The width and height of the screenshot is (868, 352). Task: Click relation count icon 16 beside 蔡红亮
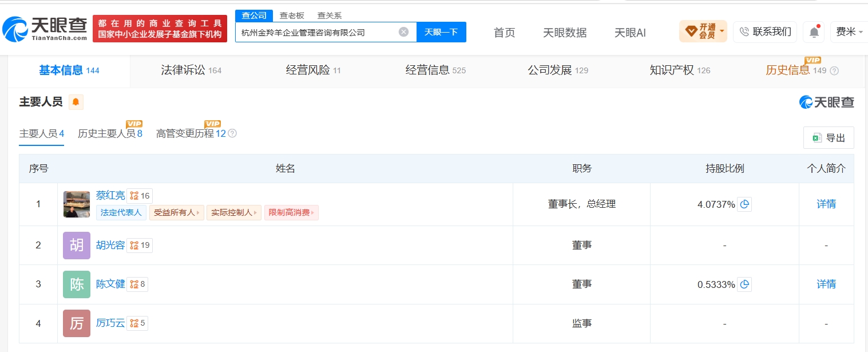[x=140, y=196]
